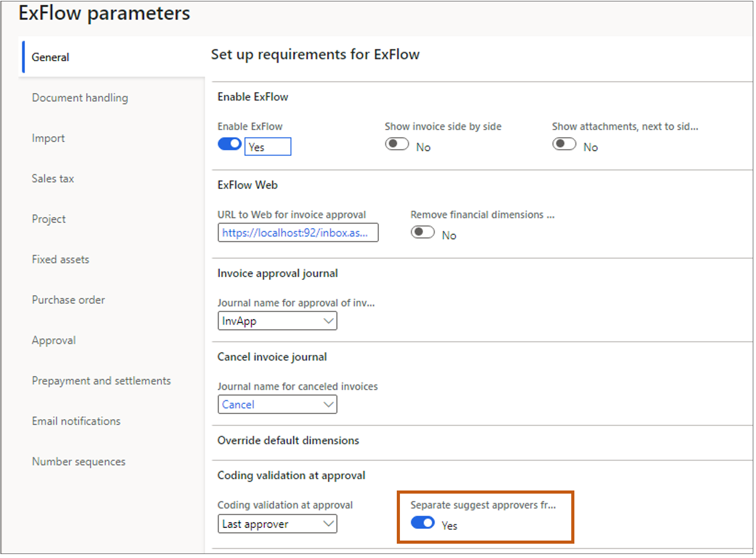Open the Document handling tab
This screenshot has height=558, width=756.
pyautogui.click(x=80, y=98)
